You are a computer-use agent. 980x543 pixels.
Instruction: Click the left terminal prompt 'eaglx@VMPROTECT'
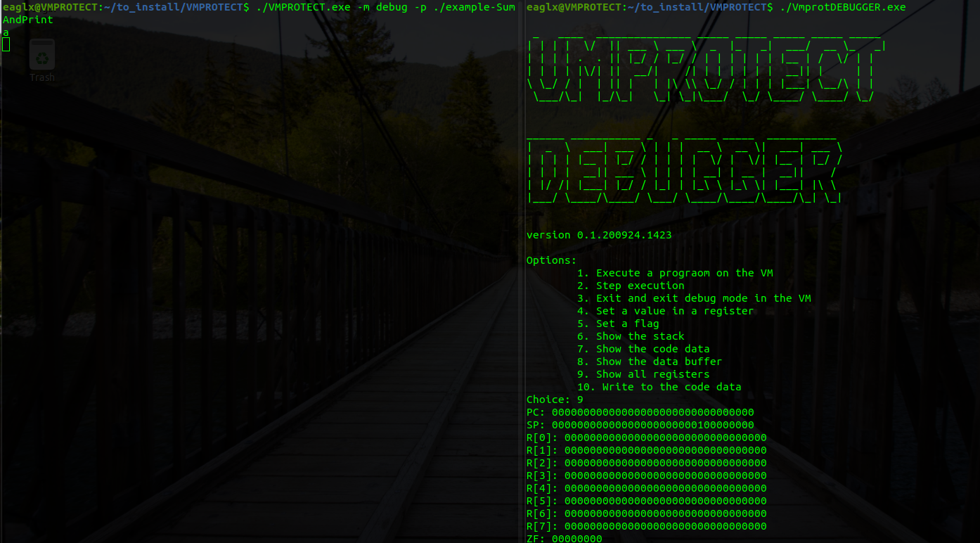click(x=49, y=7)
